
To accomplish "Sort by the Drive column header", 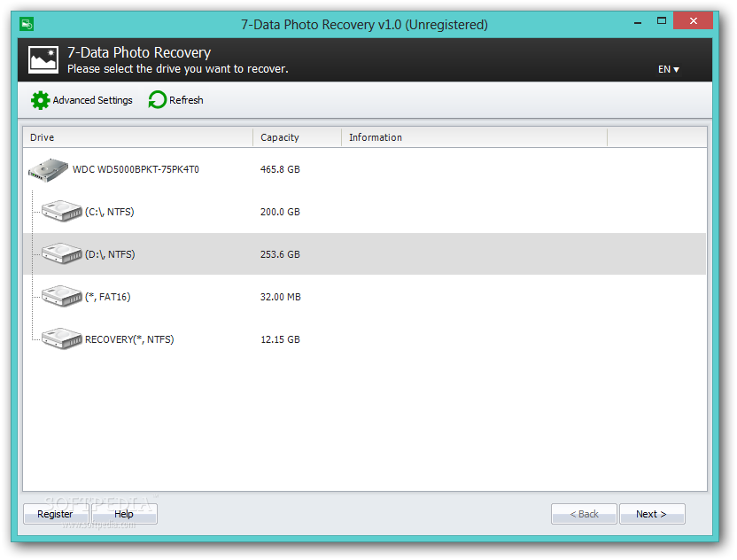I will click(137, 137).
